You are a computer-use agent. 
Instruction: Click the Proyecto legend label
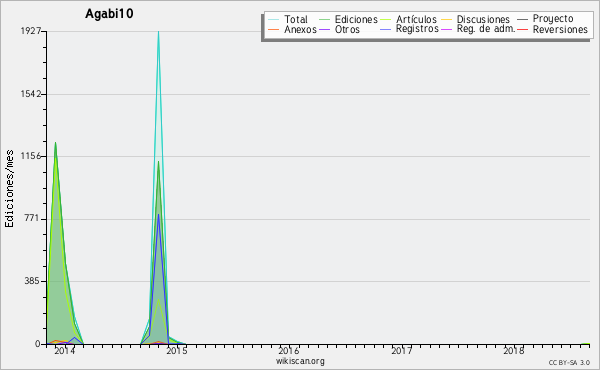pyautogui.click(x=553, y=18)
